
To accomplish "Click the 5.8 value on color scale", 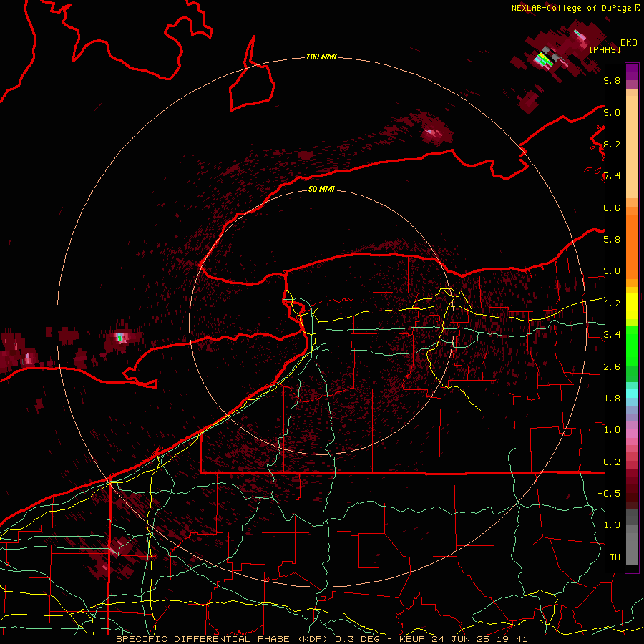I will pos(612,240).
